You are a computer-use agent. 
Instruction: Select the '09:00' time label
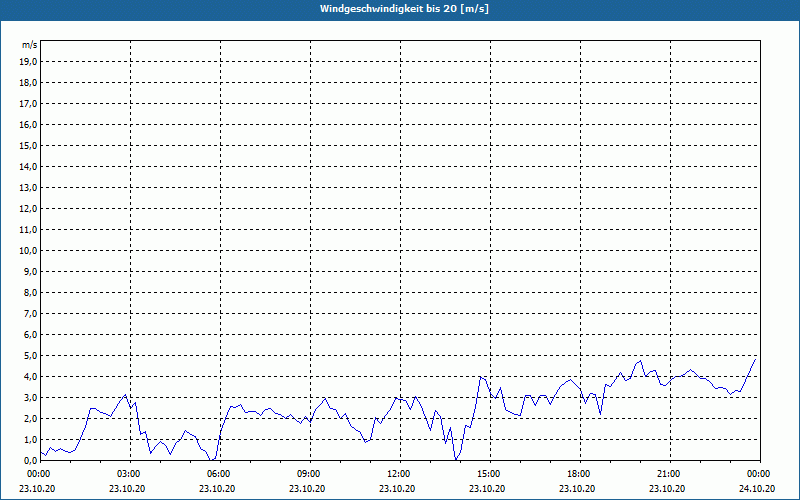(x=309, y=474)
